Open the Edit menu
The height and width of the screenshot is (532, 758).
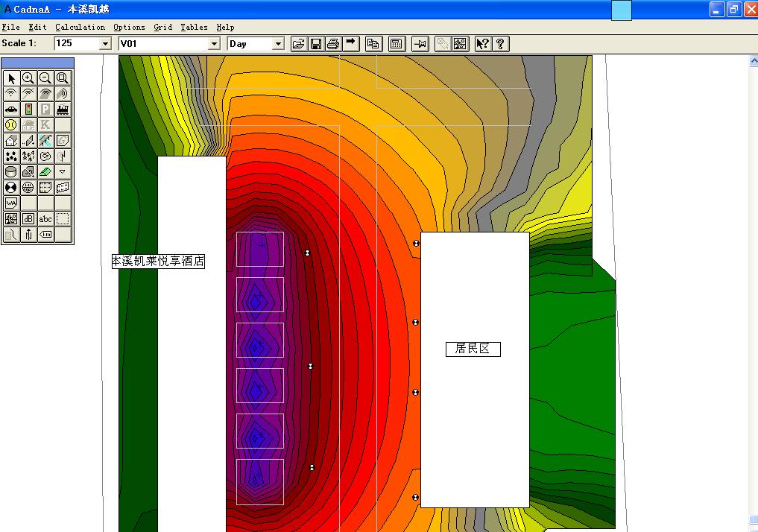(38, 27)
